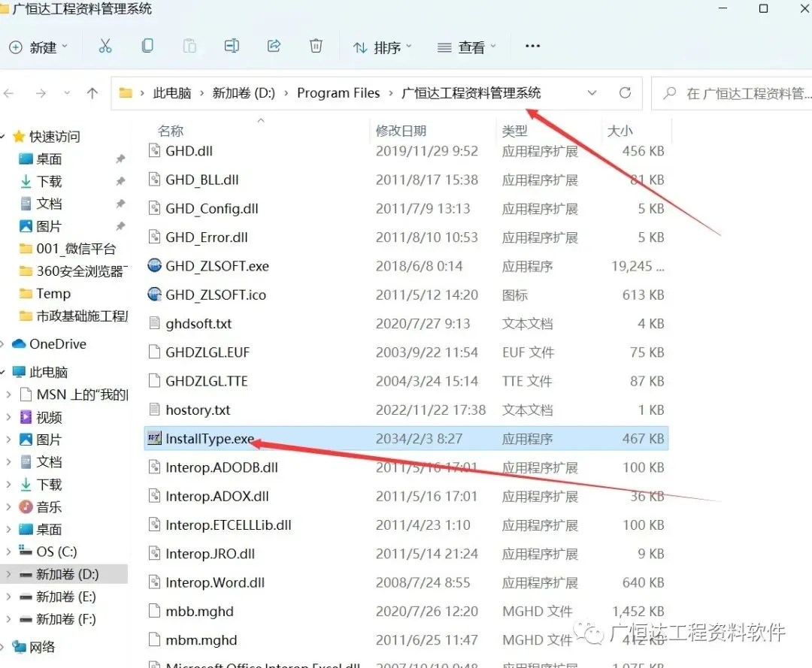Expand the 新加卷 (F:) tree node

8,619
